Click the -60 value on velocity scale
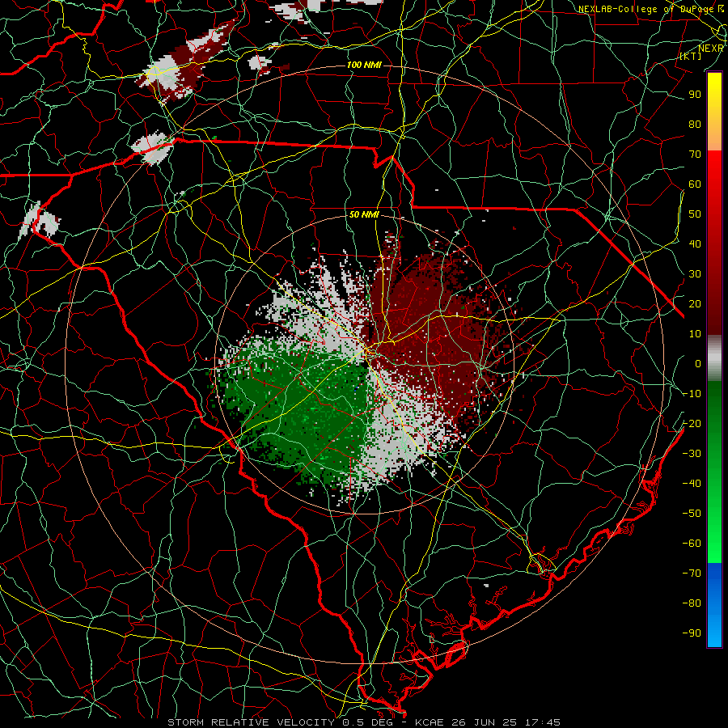This screenshot has width=728, height=728. click(692, 544)
